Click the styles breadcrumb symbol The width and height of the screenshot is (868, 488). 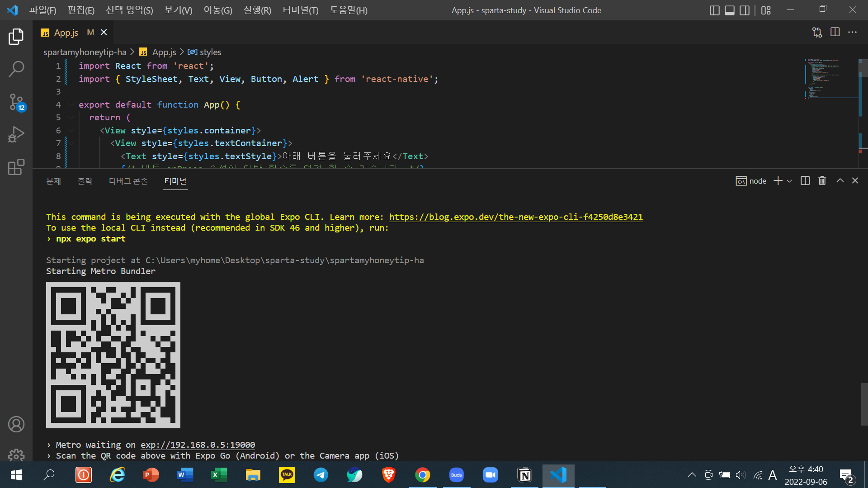point(205,52)
